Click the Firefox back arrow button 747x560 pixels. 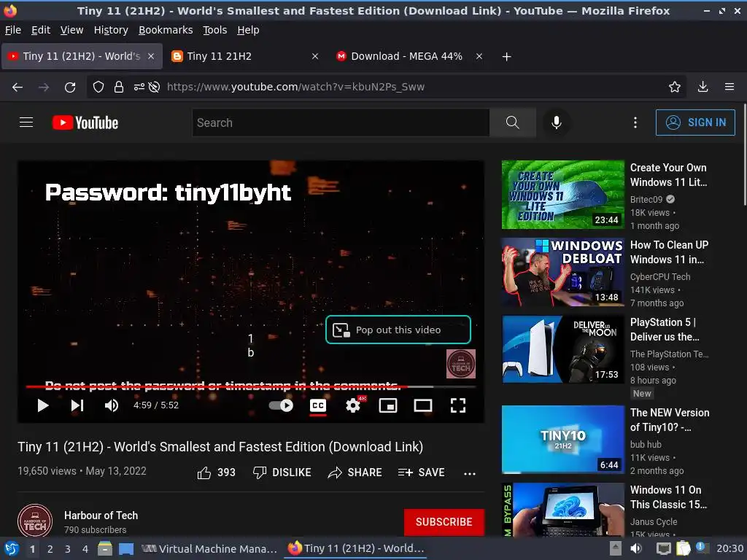[18, 87]
